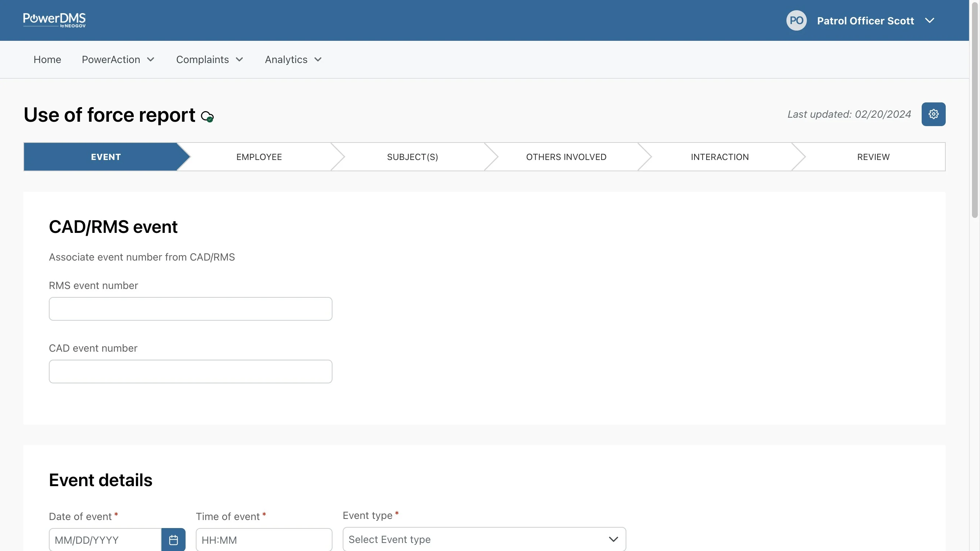Open the PowerAction menu
The width and height of the screenshot is (980, 551).
111,60
